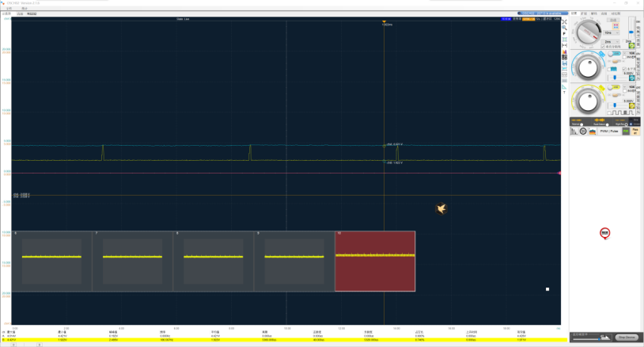This screenshot has width=644, height=347.
Task: Open the colorful histogram icon
Action: click(564, 51)
